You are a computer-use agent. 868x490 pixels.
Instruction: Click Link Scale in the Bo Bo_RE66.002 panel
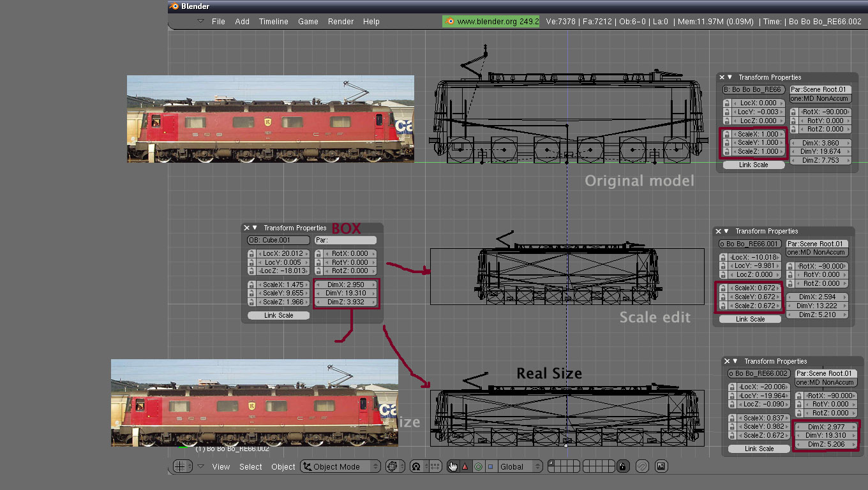coord(759,449)
